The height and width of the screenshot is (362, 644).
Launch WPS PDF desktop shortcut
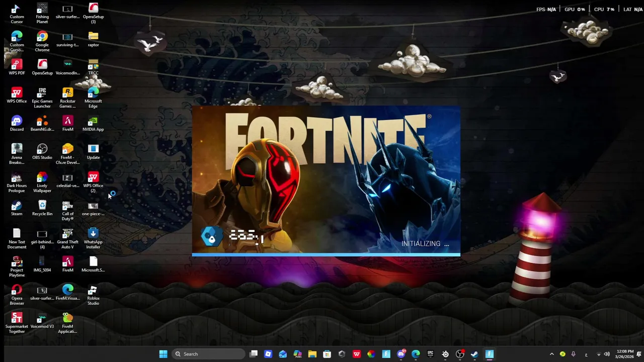(17, 67)
